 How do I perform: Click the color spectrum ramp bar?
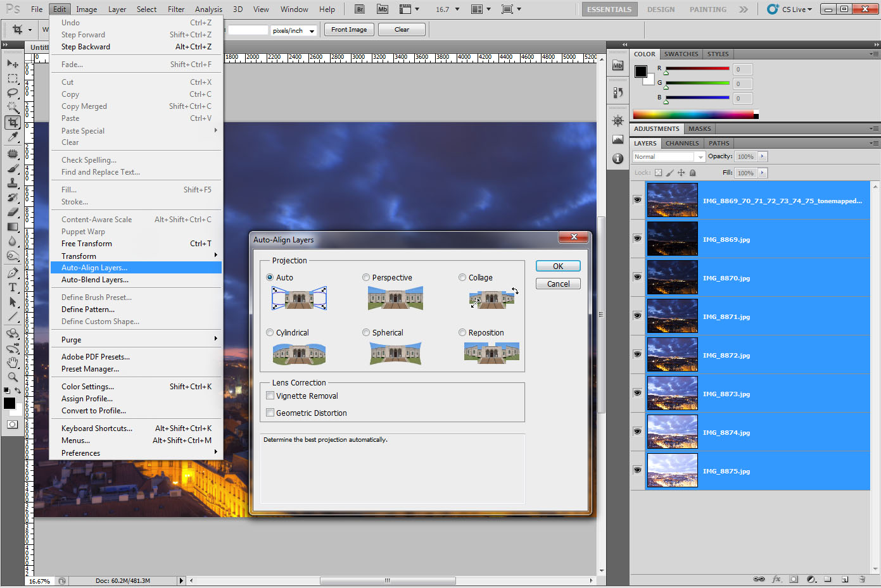point(694,115)
